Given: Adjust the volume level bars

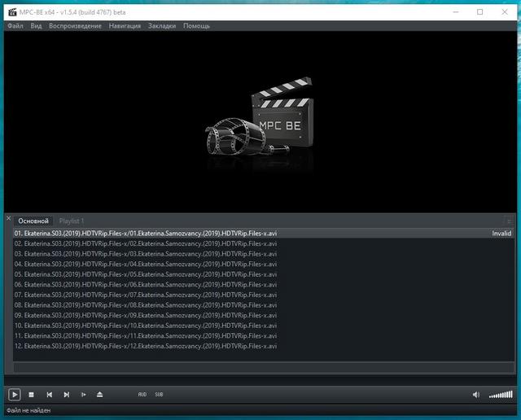Looking at the screenshot, I should [x=501, y=395].
